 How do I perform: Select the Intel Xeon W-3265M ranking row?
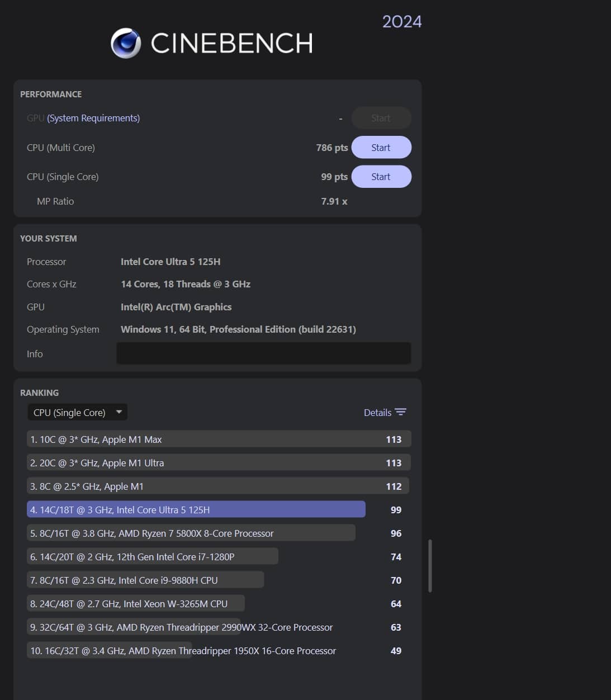point(135,604)
